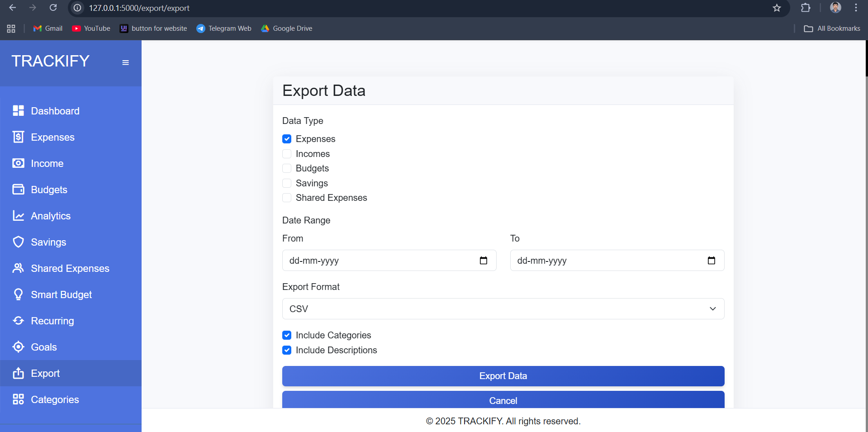Open the YouTube bookmark

click(x=91, y=28)
